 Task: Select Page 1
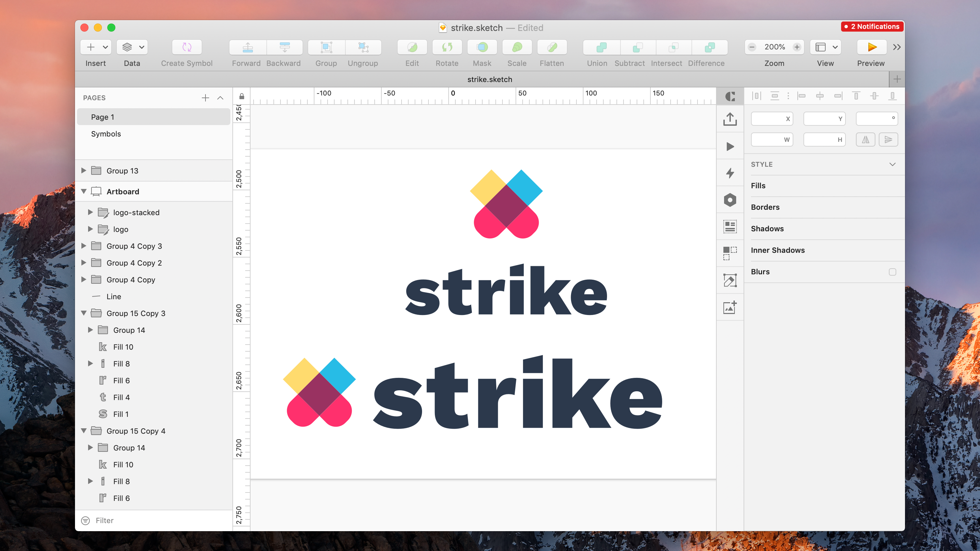pos(154,117)
